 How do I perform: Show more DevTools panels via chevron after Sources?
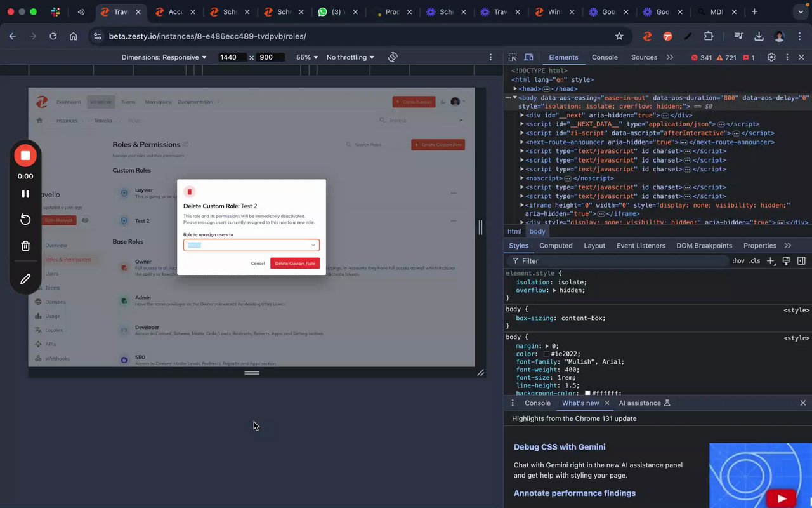click(x=670, y=57)
